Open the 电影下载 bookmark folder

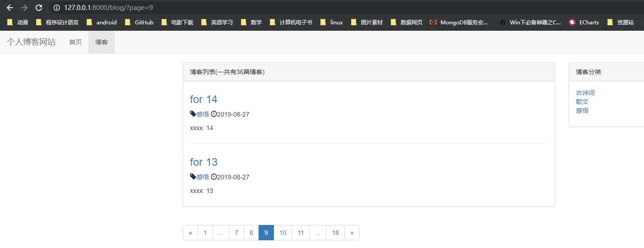177,22
